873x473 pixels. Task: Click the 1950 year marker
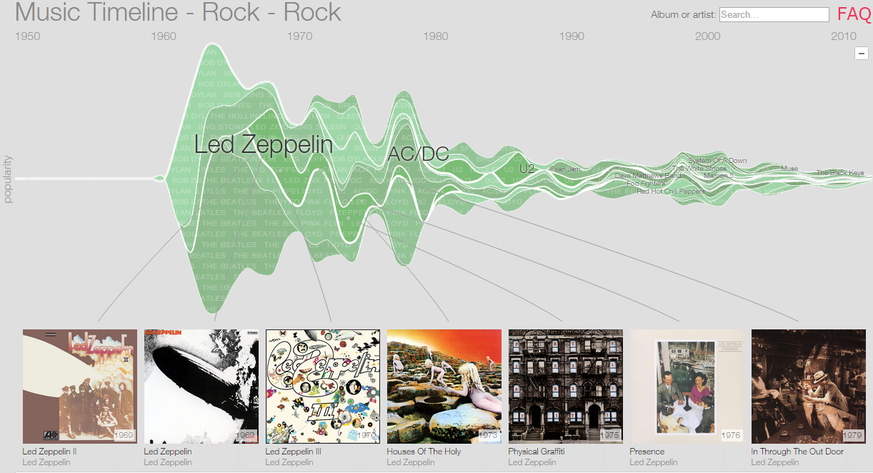coord(27,36)
